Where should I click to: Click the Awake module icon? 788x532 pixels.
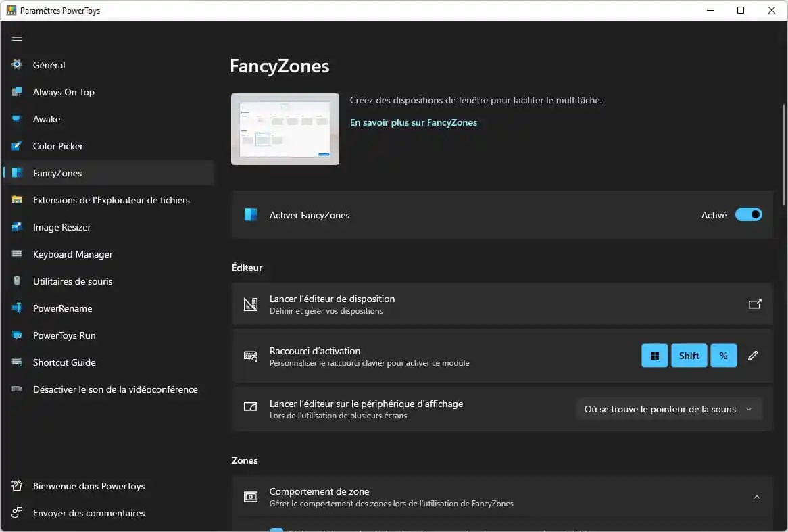pos(17,119)
